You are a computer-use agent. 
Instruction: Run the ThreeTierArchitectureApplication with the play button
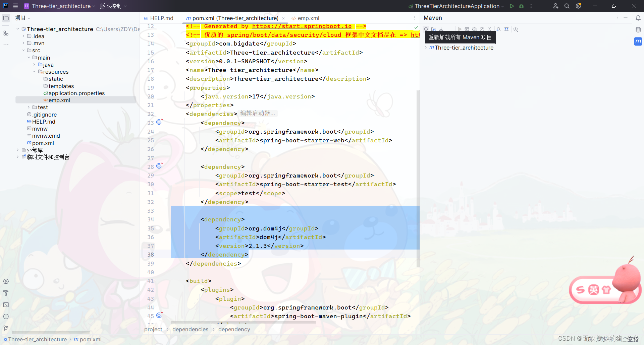pos(512,6)
